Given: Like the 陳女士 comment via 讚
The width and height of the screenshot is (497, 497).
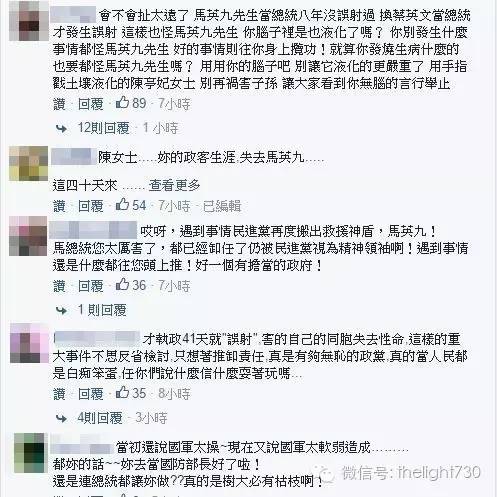Looking at the screenshot, I should pyautogui.click(x=59, y=206).
